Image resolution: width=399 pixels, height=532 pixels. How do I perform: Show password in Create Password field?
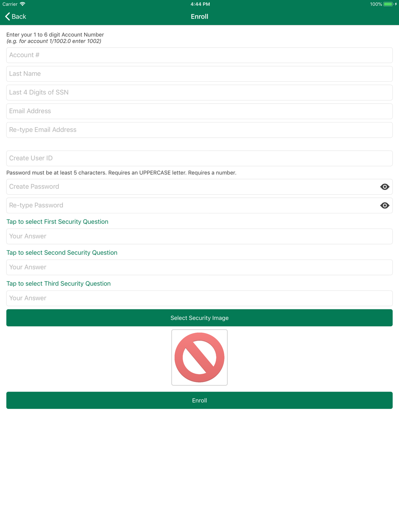pyautogui.click(x=385, y=187)
